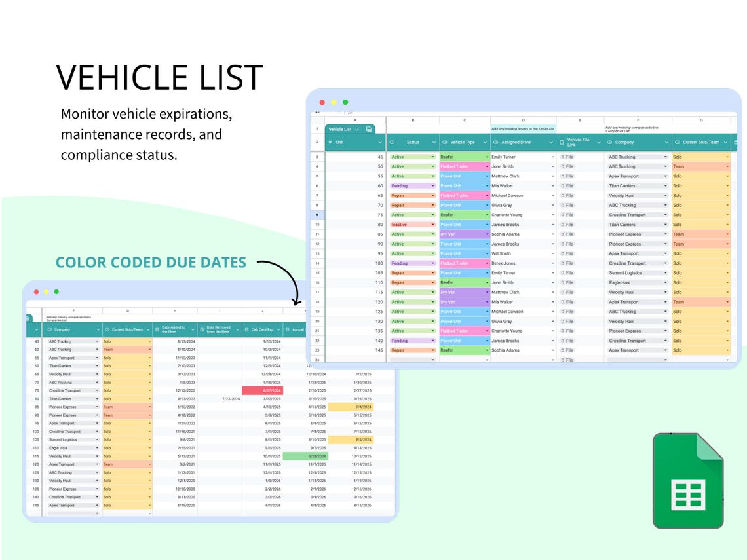Click the document icon in the Vehicle File Link header
This screenshot has height=560, width=747.
pos(561,142)
